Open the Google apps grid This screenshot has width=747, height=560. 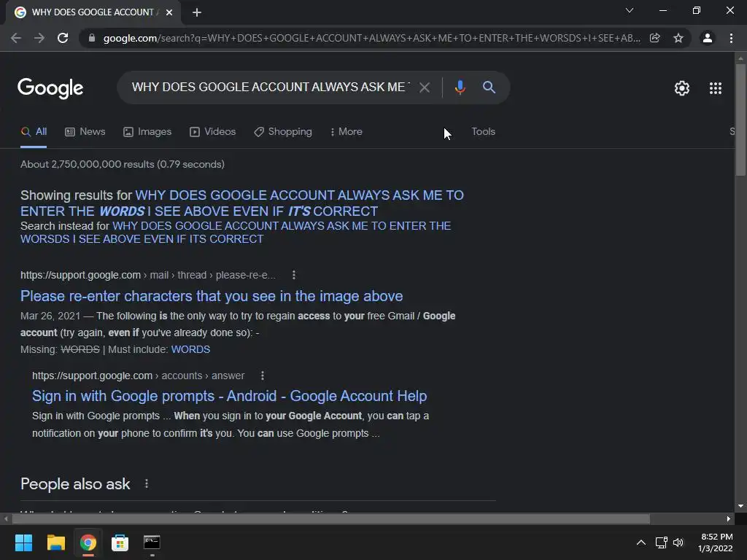click(x=716, y=88)
